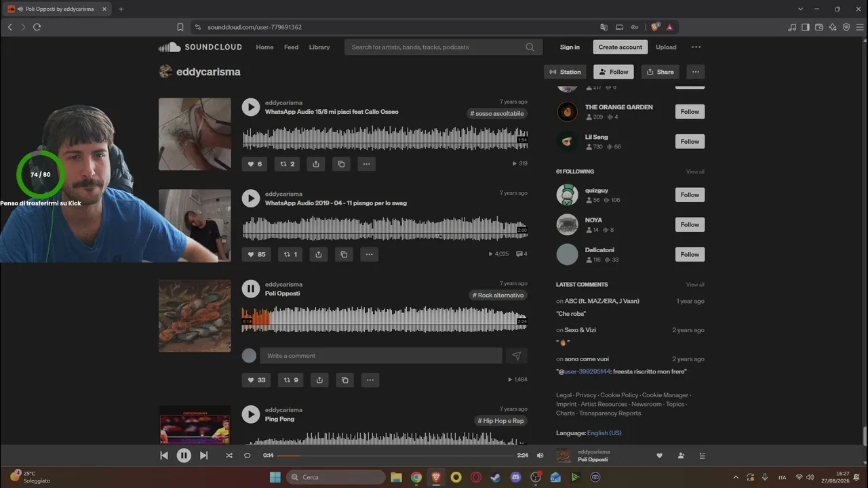Seek on the bottom player progress bar
The image size is (868, 488).
click(x=394, y=455)
